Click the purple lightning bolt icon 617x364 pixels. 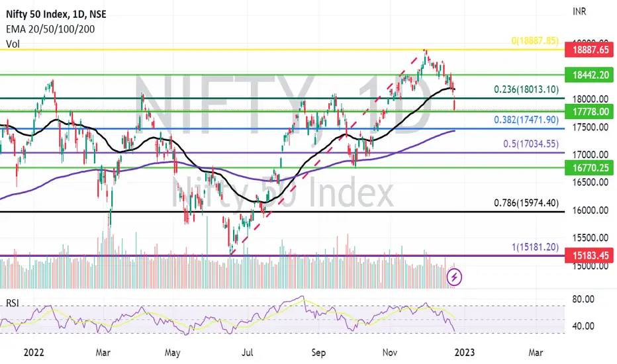[454, 277]
